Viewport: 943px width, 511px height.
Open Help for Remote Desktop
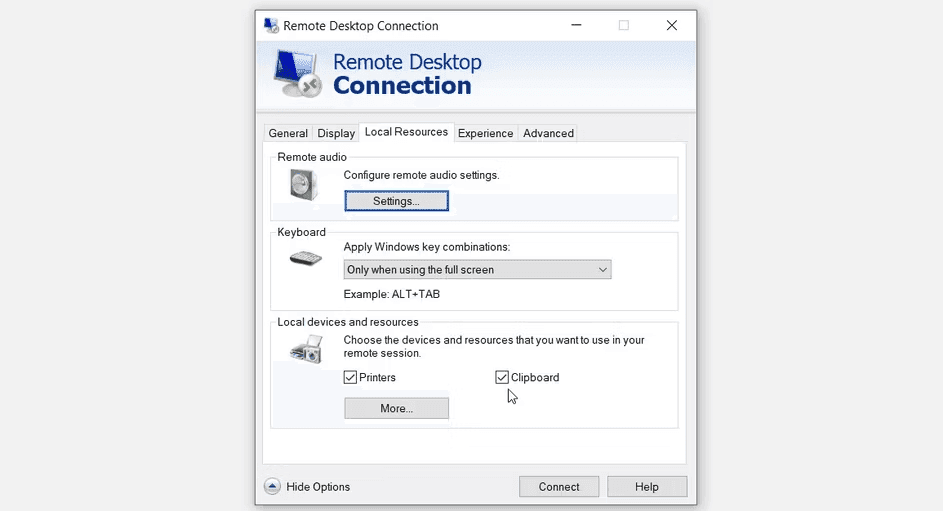(647, 486)
